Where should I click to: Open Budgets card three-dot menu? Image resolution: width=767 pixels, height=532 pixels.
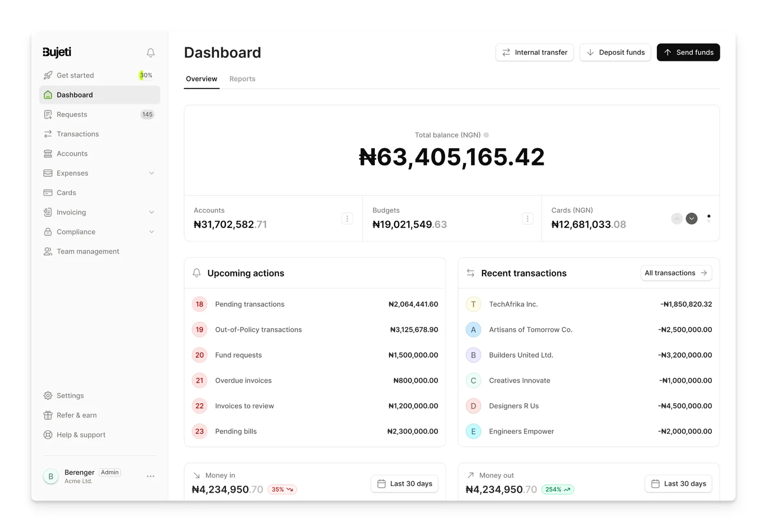pos(527,219)
